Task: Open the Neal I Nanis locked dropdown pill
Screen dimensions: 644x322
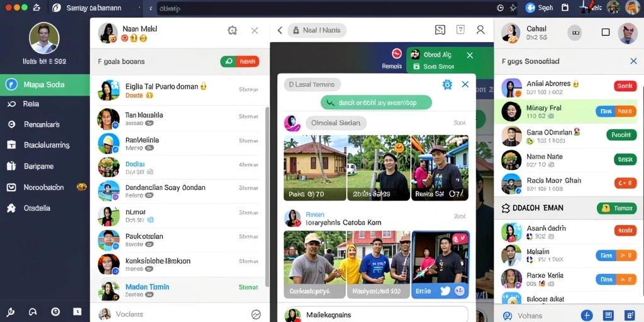Action: click(317, 30)
